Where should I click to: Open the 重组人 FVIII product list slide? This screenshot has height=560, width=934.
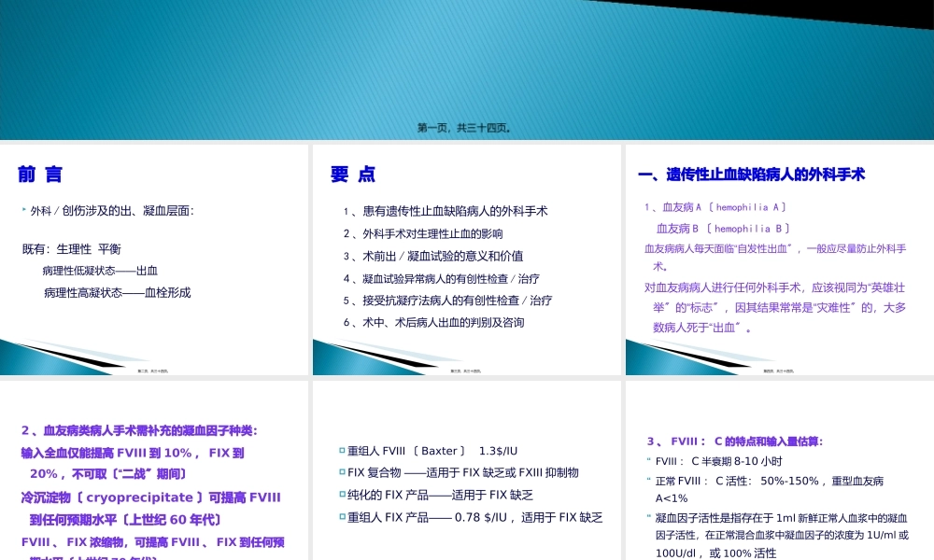coord(465,471)
